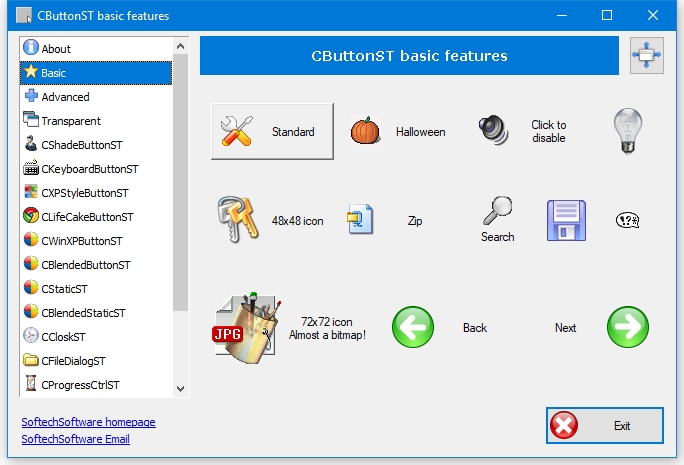Click the move-window arrows icon button
The image size is (684, 465).
(646, 55)
